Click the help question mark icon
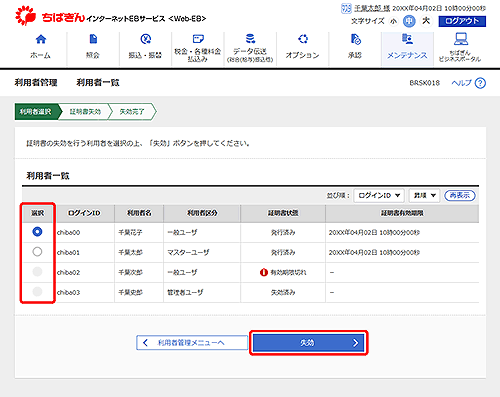The height and width of the screenshot is (397, 500). point(480,83)
